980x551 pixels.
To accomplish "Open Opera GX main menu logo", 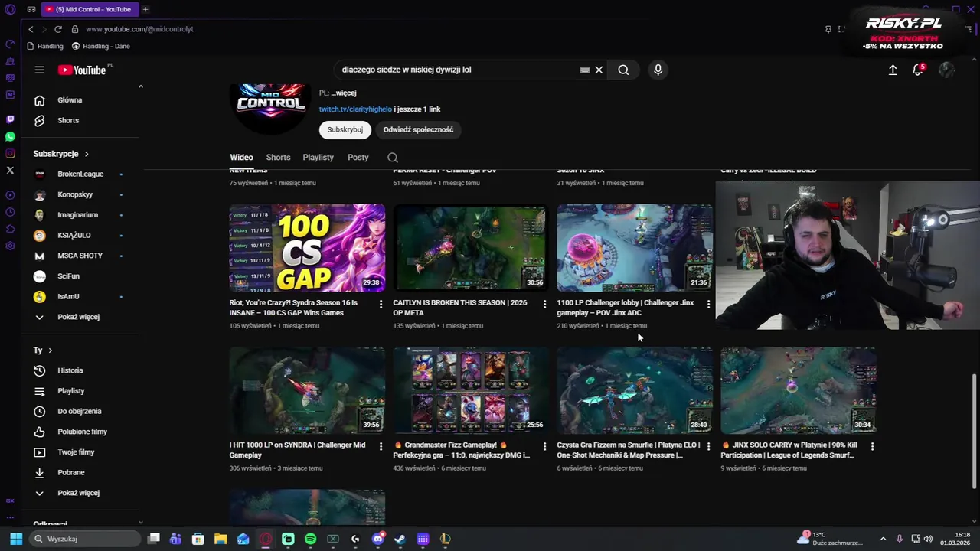I will click(x=10, y=9).
